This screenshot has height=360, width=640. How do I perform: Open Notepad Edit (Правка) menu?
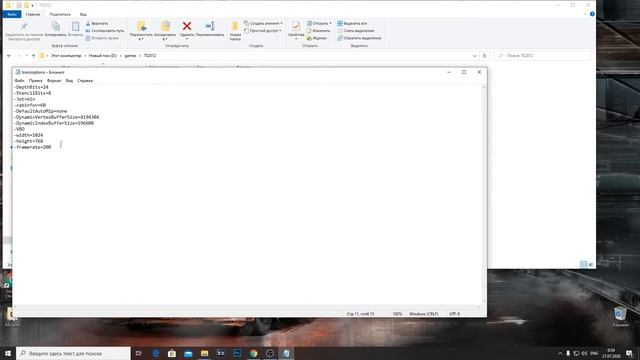(x=36, y=81)
